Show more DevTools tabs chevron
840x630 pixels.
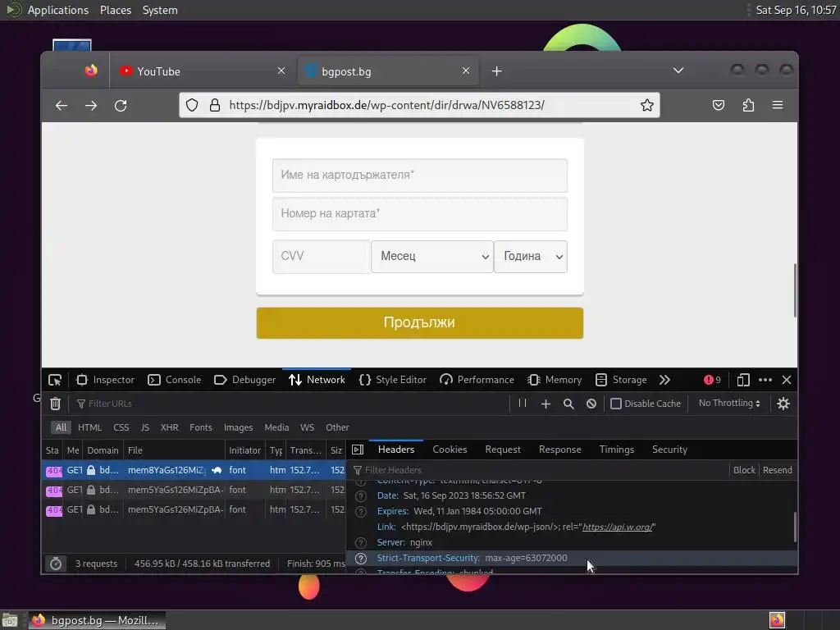click(x=664, y=380)
